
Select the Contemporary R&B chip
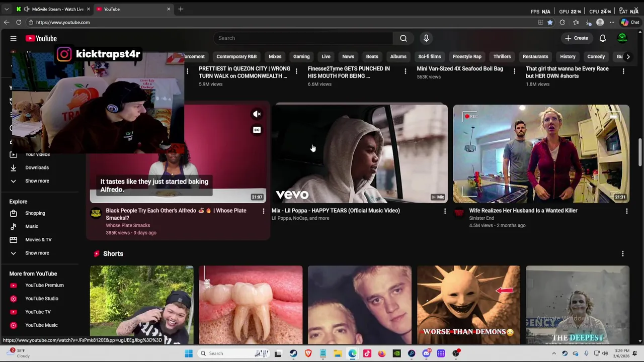[236, 57]
